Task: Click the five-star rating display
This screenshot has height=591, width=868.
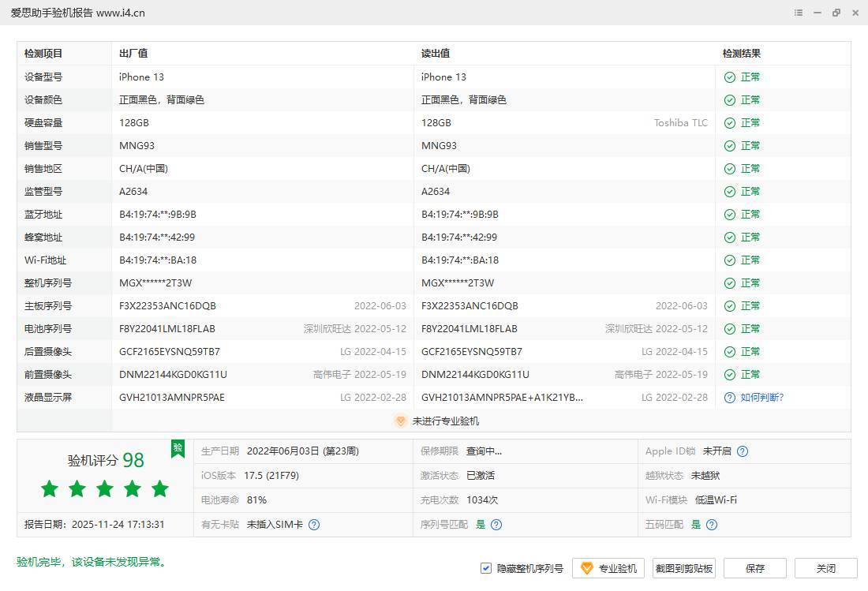Action: point(105,489)
